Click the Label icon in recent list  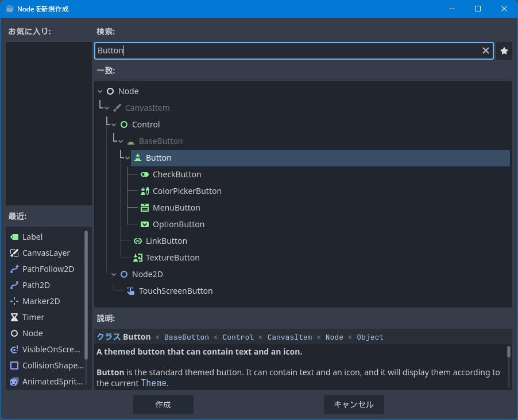pos(14,237)
